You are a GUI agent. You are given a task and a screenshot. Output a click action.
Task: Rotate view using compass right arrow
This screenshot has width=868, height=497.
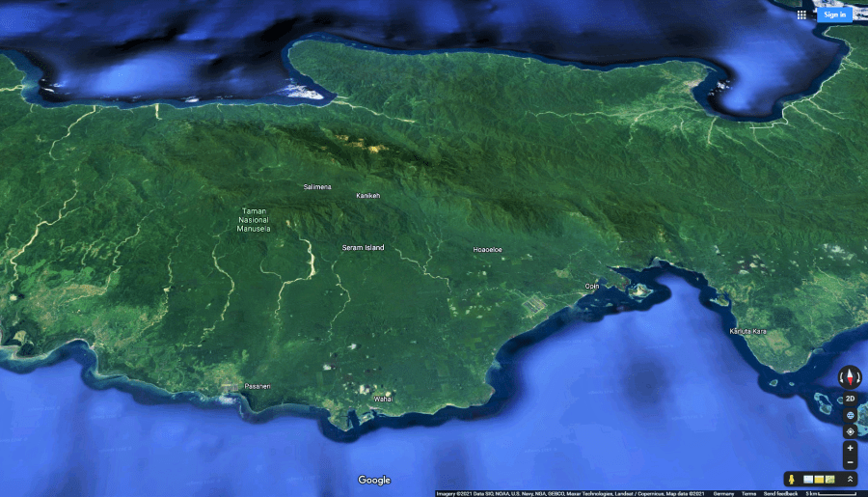tap(859, 377)
